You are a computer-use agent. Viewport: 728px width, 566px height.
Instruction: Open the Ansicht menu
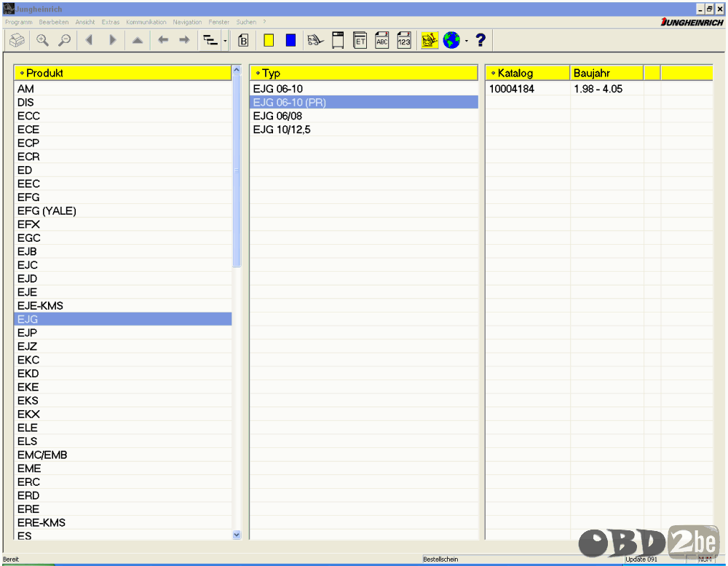click(85, 22)
